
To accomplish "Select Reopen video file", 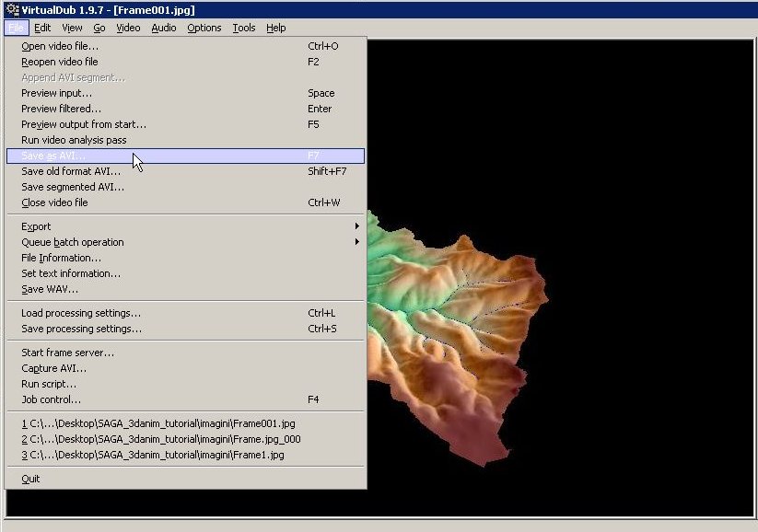I will pos(186,62).
